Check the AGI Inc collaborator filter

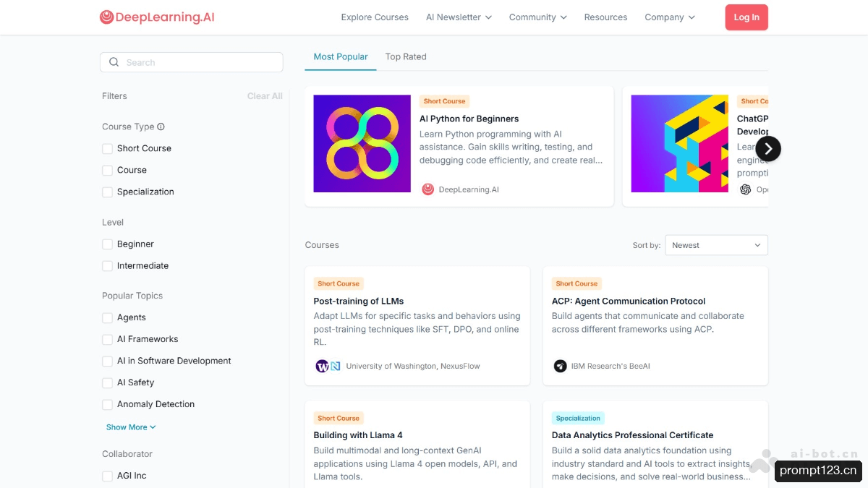[x=108, y=476]
